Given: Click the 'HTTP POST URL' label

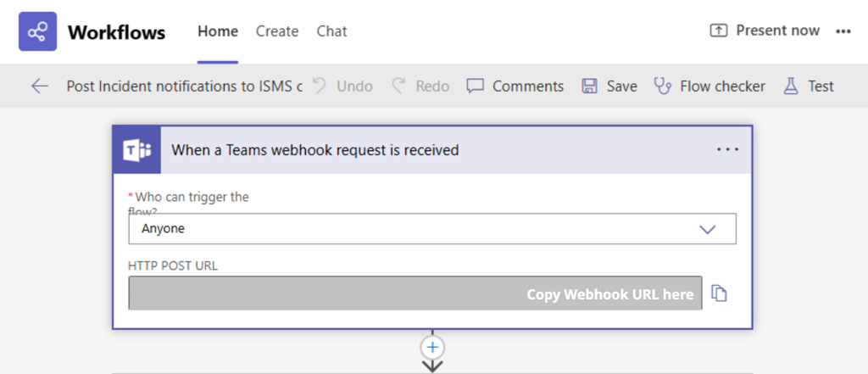Looking at the screenshot, I should pyautogui.click(x=173, y=266).
